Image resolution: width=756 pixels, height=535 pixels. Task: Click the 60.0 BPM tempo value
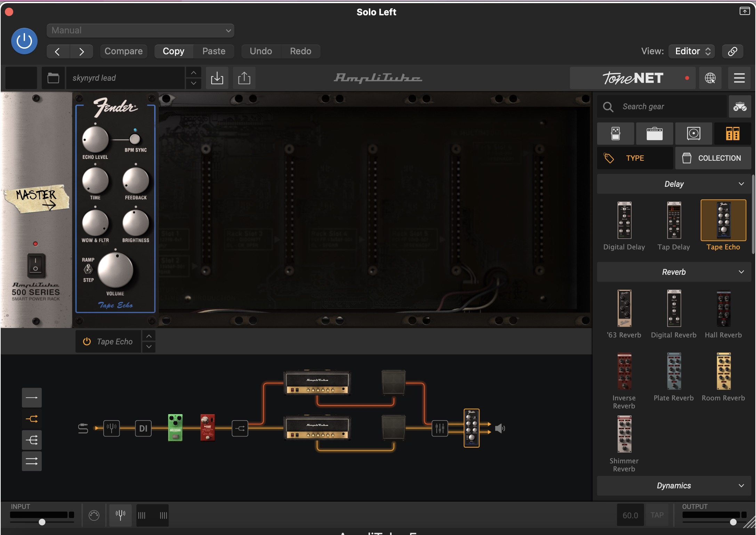point(630,515)
